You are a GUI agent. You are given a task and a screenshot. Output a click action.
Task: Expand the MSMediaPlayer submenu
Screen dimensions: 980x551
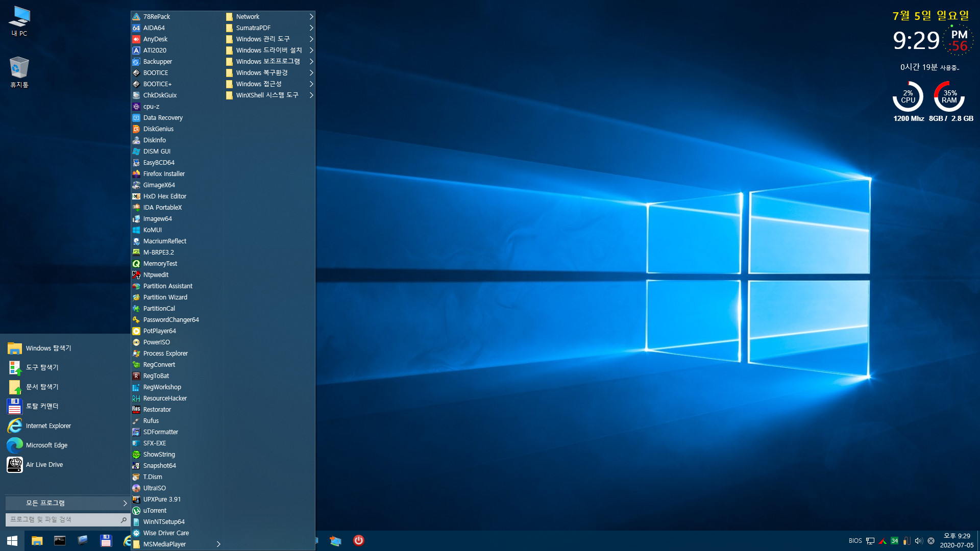[x=177, y=544]
